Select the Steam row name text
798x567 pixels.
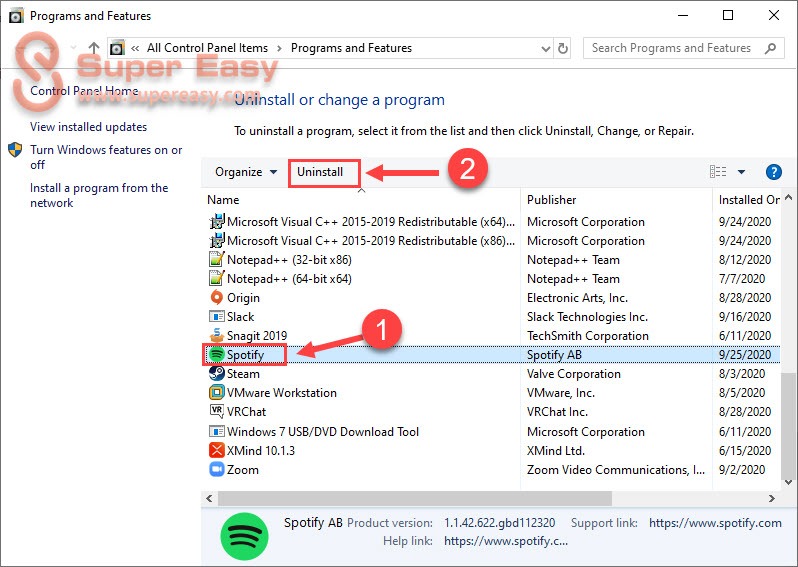[243, 374]
